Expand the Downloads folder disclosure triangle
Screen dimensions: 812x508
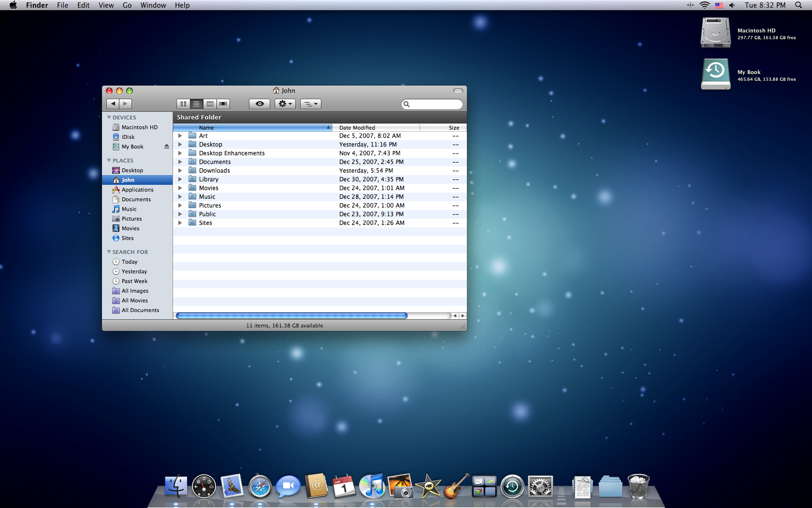pos(180,171)
